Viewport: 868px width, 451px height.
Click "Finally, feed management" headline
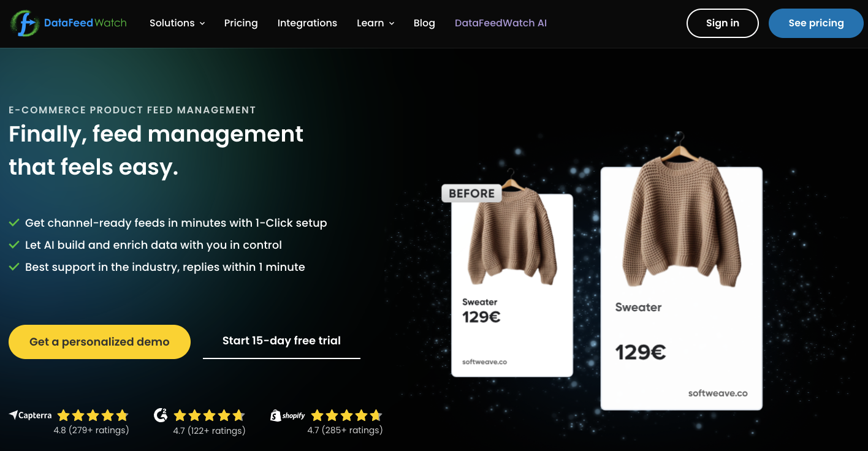156,134
